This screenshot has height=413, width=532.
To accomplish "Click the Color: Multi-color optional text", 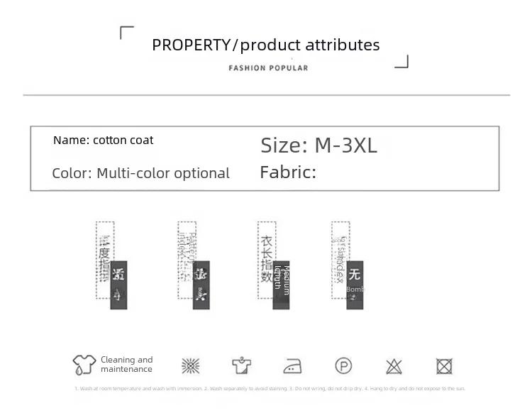I will click(x=141, y=173).
